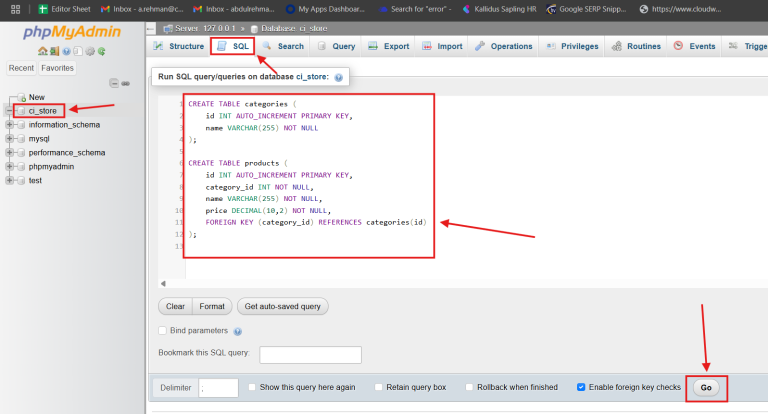Click the New database icon

tap(21, 97)
